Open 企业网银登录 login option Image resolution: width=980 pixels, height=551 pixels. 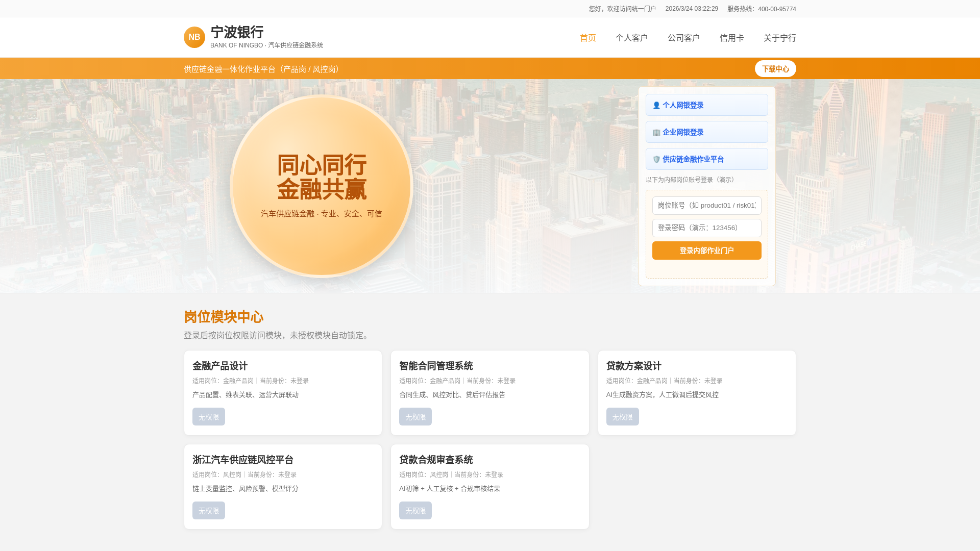706,132
